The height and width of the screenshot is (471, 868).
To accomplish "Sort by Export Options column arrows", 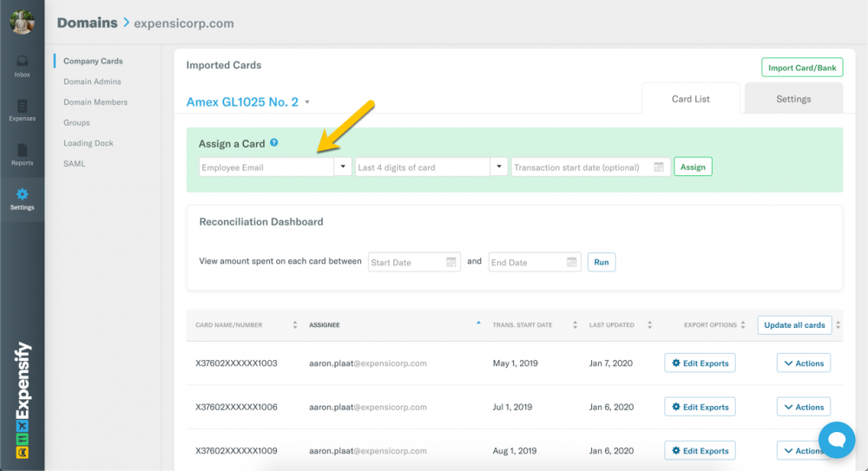I will [x=743, y=325].
